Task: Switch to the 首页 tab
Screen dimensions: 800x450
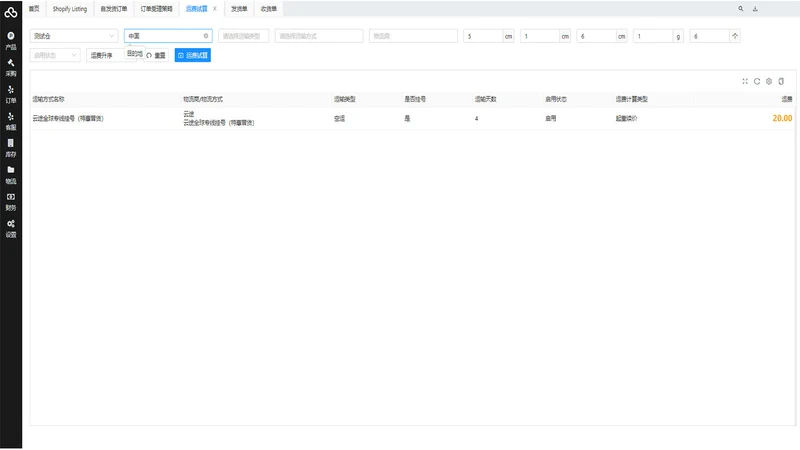Action: coord(34,9)
